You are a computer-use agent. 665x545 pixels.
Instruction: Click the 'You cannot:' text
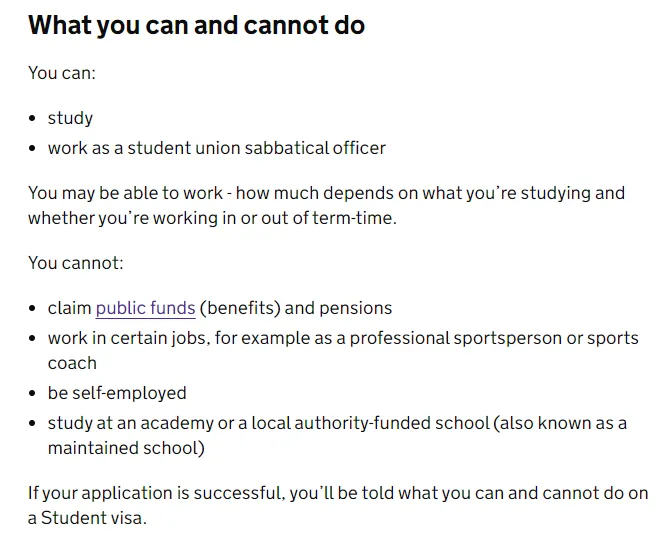75,263
